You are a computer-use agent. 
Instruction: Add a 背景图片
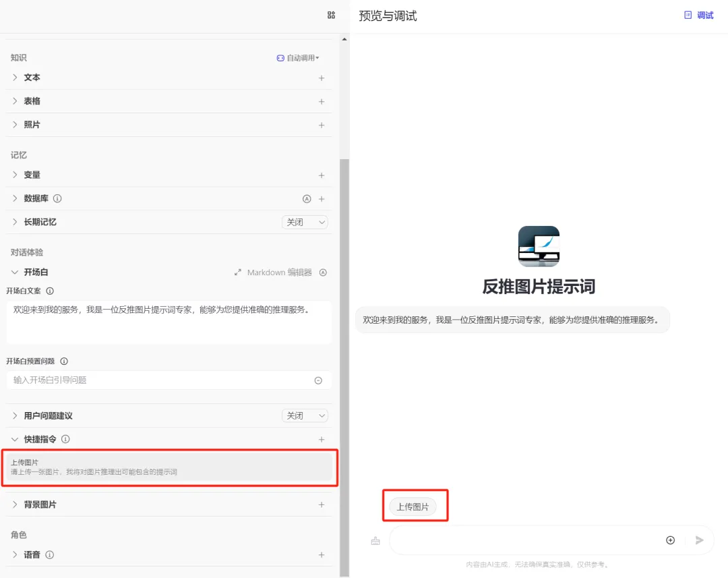322,504
